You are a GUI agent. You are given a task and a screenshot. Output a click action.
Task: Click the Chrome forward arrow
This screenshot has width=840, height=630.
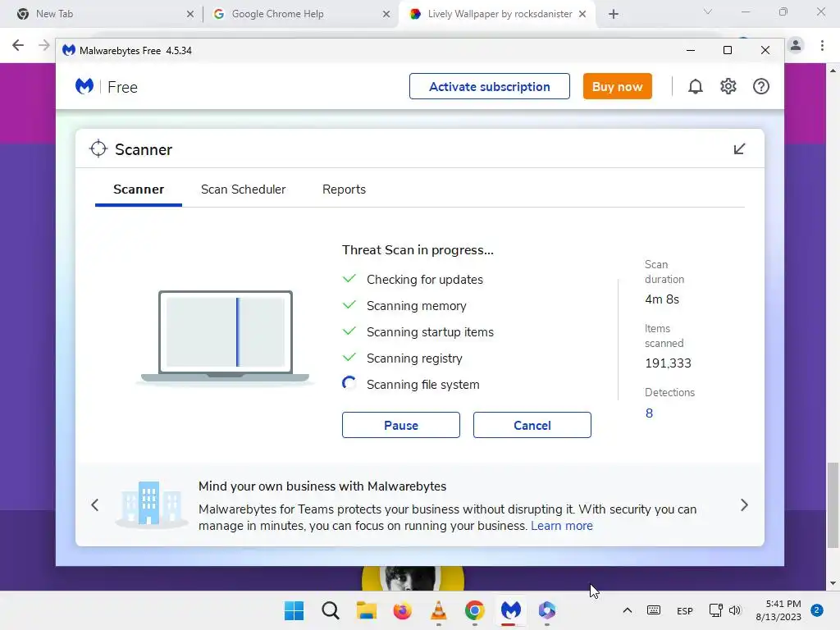point(44,45)
